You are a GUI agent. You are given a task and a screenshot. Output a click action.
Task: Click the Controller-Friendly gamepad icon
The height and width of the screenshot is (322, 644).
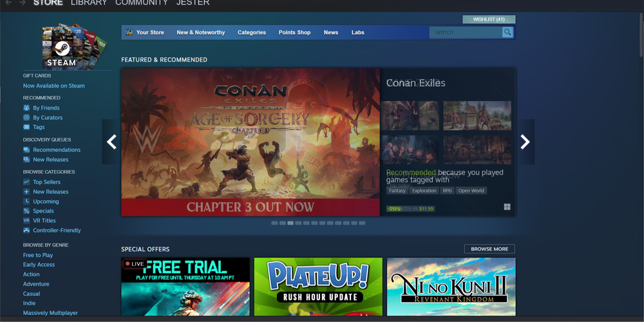click(26, 231)
